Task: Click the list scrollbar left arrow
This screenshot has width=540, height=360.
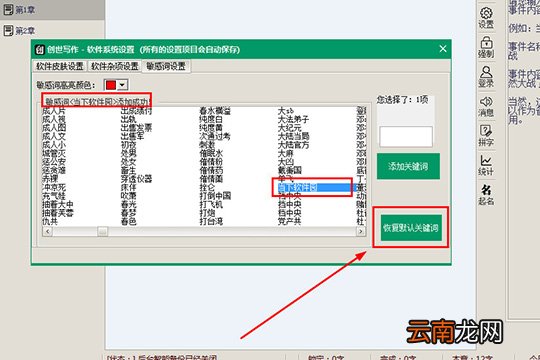Action: 47,232
